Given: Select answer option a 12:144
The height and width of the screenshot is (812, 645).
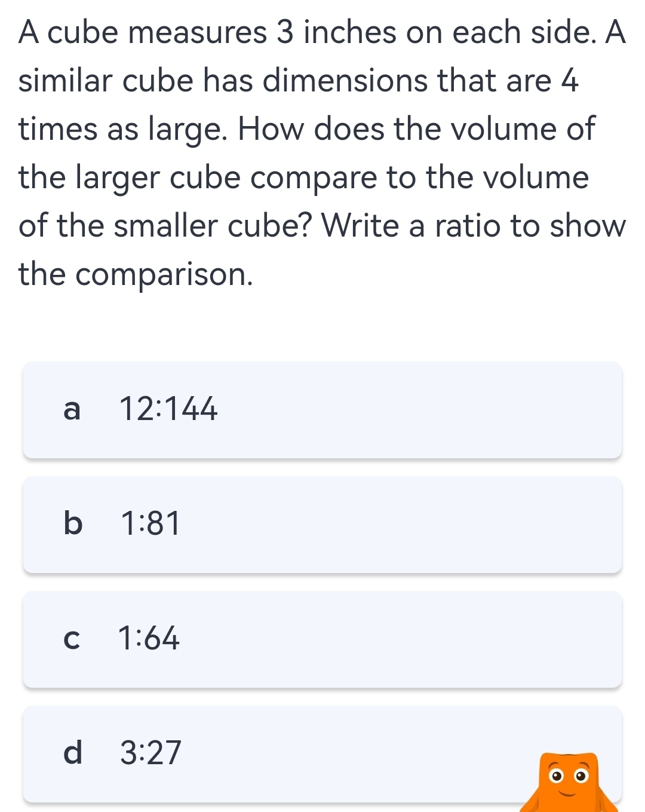Looking at the screenshot, I should [322, 409].
